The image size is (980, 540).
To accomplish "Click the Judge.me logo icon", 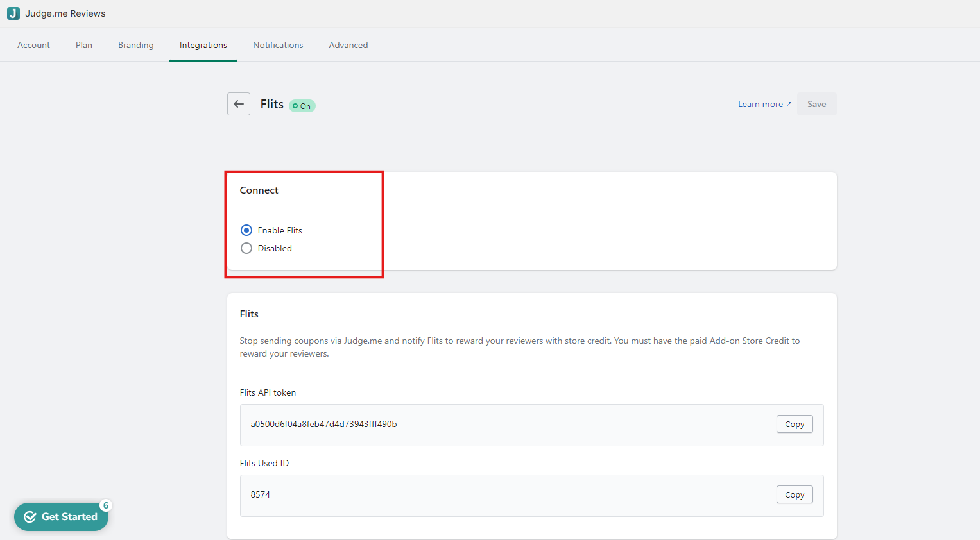I will (13, 13).
